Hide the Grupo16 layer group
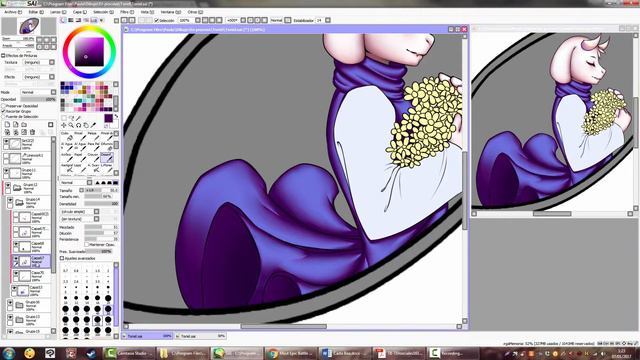 10,302
